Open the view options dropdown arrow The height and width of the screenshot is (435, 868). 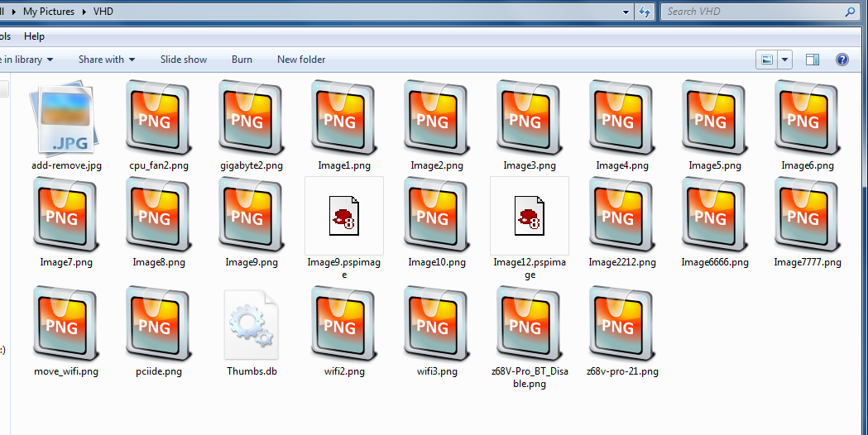[785, 60]
